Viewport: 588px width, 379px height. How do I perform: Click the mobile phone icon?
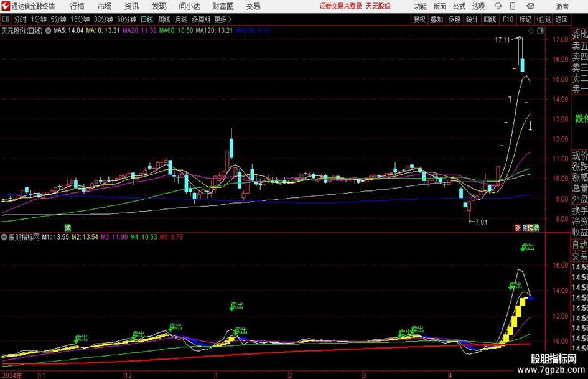(513, 6)
